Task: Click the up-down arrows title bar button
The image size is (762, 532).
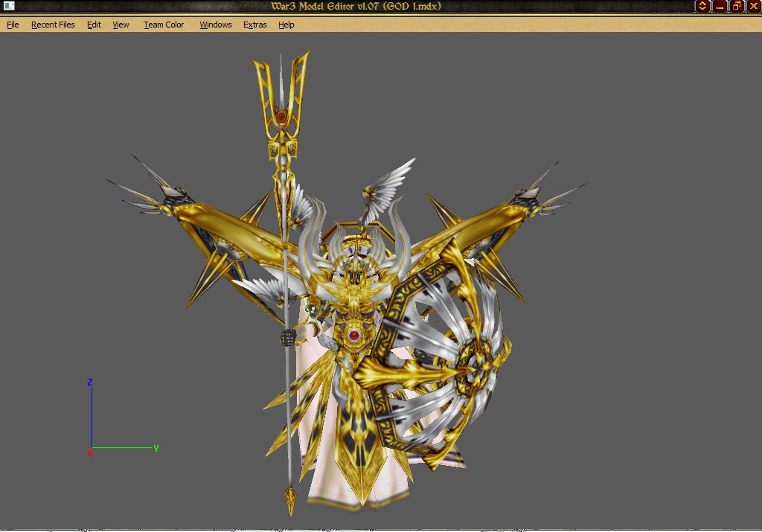Action: (702, 6)
